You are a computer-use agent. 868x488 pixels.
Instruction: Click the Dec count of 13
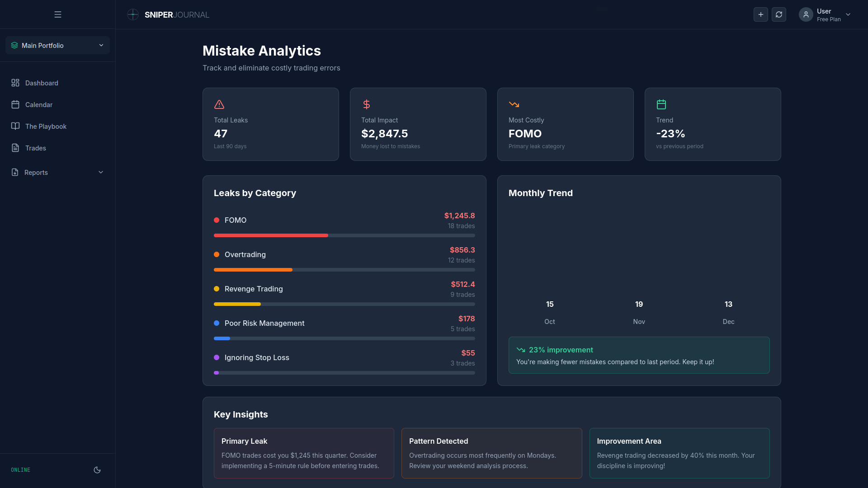tap(728, 304)
